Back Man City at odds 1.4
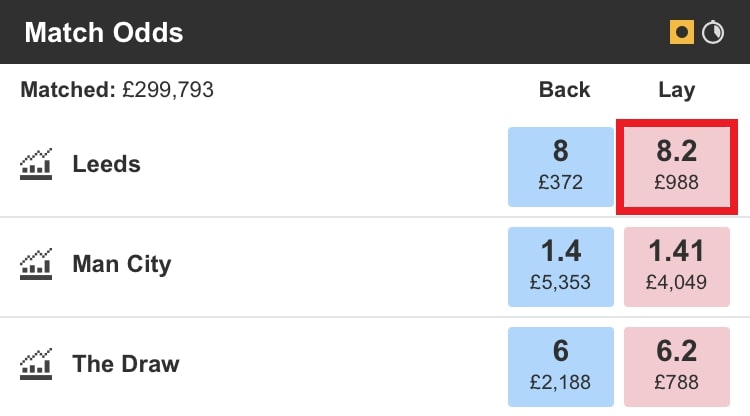Image resolution: width=750 pixels, height=416 pixels. pos(560,266)
